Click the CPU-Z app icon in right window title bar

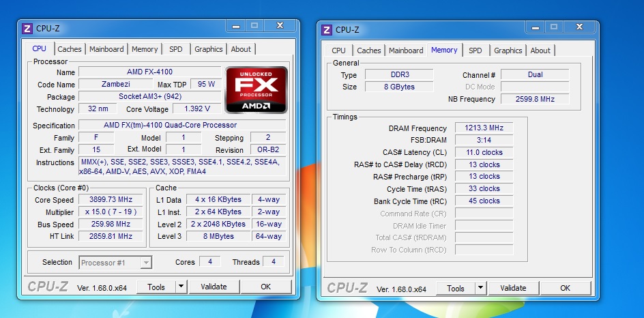327,30
